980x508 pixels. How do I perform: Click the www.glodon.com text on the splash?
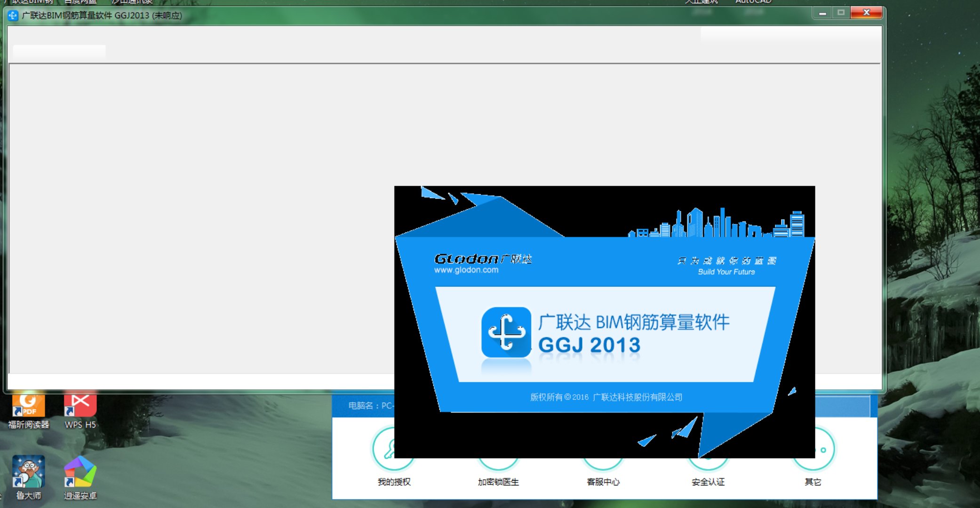point(466,270)
